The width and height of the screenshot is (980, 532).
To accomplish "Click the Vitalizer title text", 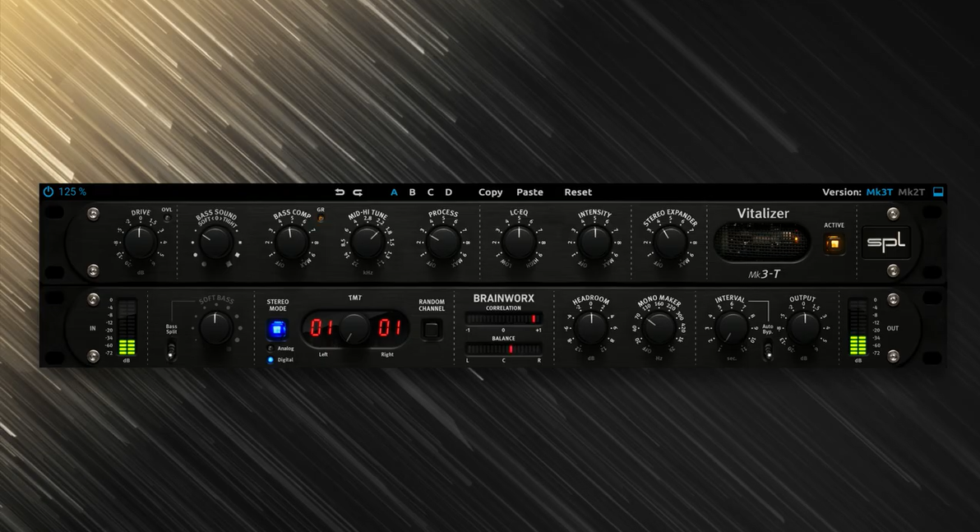I will pos(762,213).
